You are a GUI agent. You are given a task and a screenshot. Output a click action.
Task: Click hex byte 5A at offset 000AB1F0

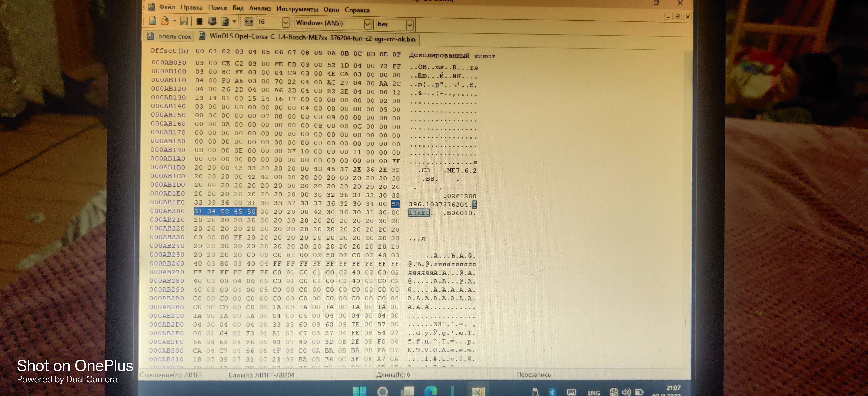pyautogui.click(x=395, y=204)
